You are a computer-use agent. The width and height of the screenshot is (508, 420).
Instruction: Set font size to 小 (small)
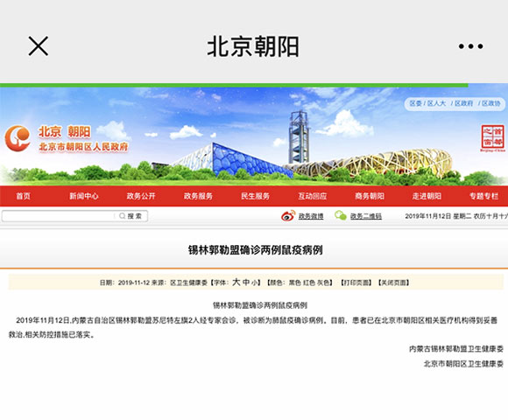coord(255,283)
